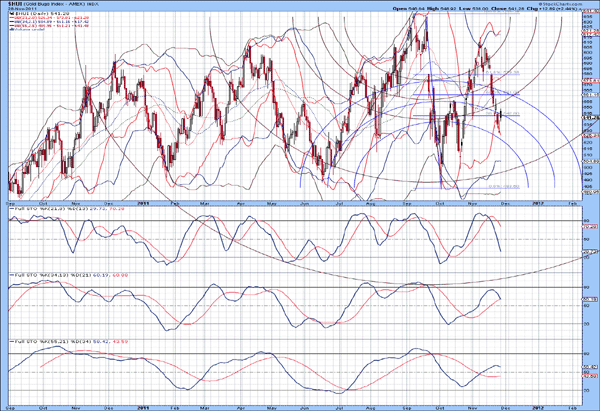Click the 0.0% Fibonacci level label

(x=504, y=186)
